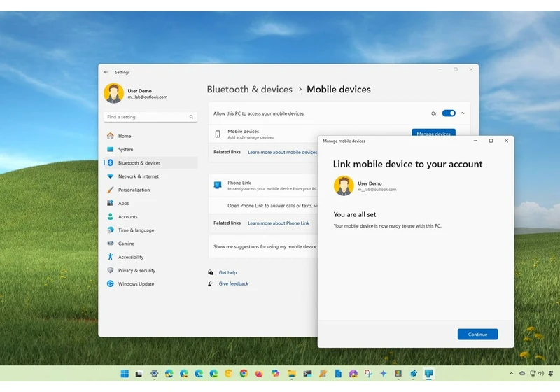560x392 pixels.
Task: Open Task View on taskbar
Action: pos(139,374)
